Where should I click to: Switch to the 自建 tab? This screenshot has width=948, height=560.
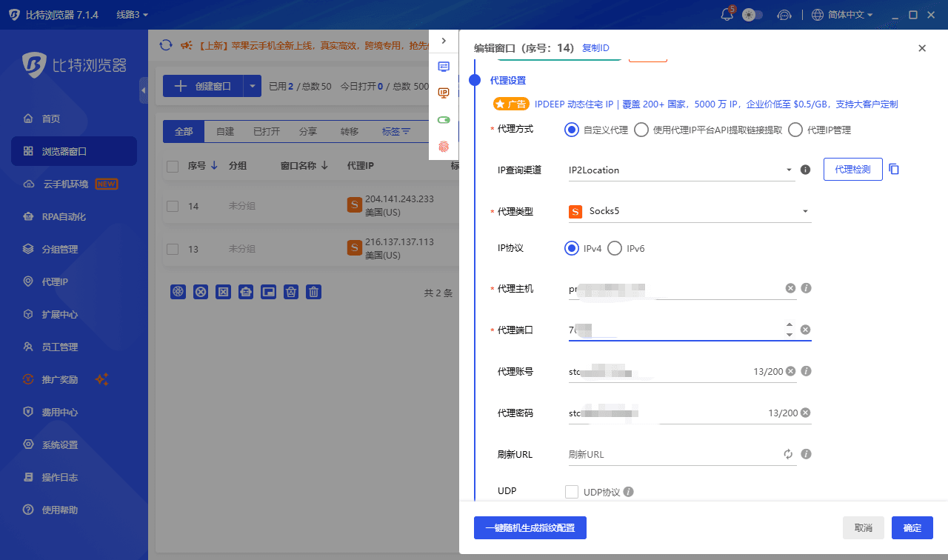point(225,131)
